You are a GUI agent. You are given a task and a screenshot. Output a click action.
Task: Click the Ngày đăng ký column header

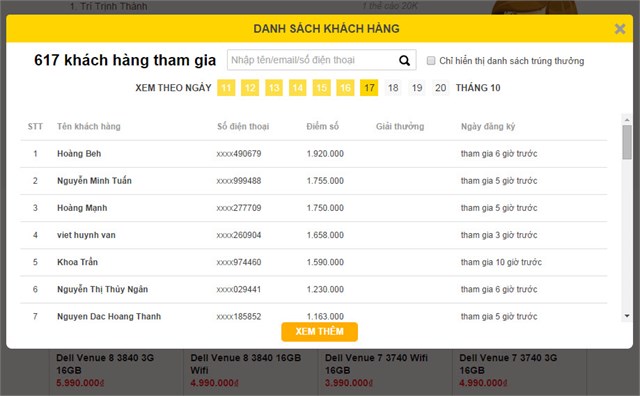[488, 127]
